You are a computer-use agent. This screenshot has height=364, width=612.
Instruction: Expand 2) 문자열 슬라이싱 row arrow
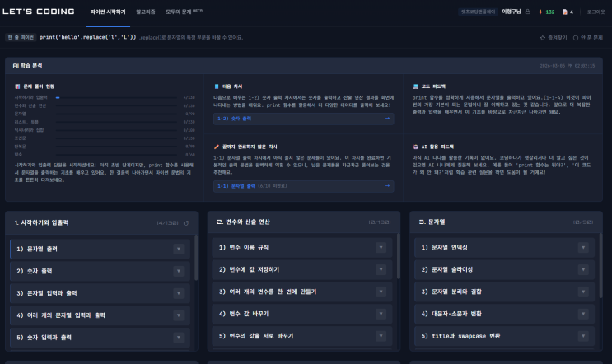[583, 269]
